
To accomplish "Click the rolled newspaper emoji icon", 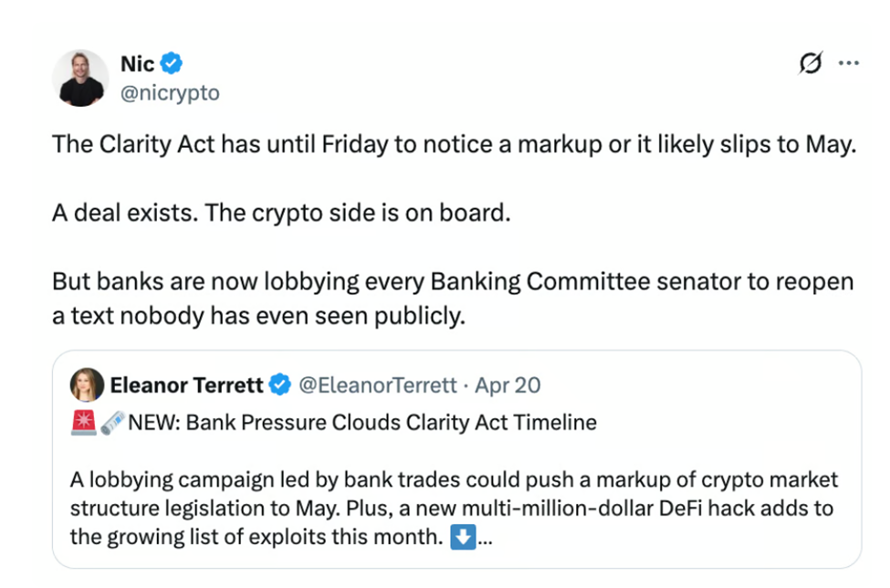I will click(111, 423).
